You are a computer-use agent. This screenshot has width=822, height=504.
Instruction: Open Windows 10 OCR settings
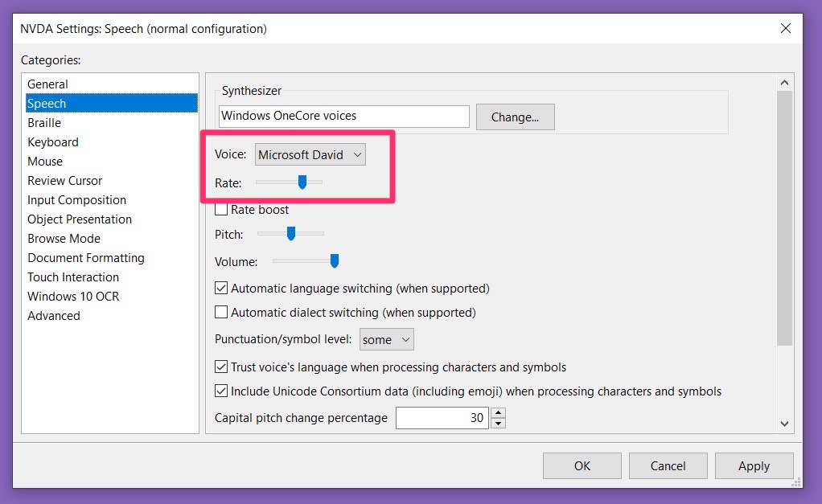[x=73, y=296]
